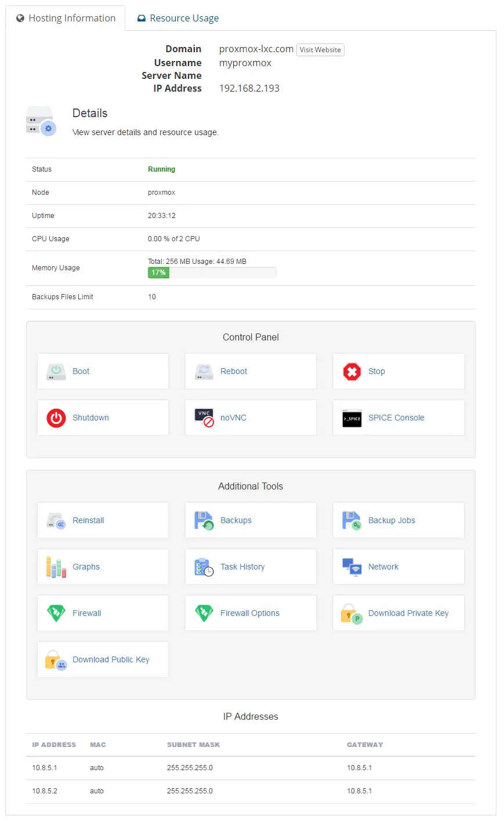
Task: Click the green Firewall shield icon
Action: coord(56,613)
